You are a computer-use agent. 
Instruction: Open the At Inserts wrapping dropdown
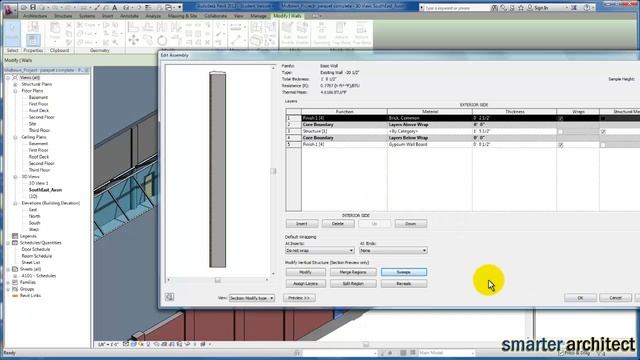pyautogui.click(x=320, y=250)
